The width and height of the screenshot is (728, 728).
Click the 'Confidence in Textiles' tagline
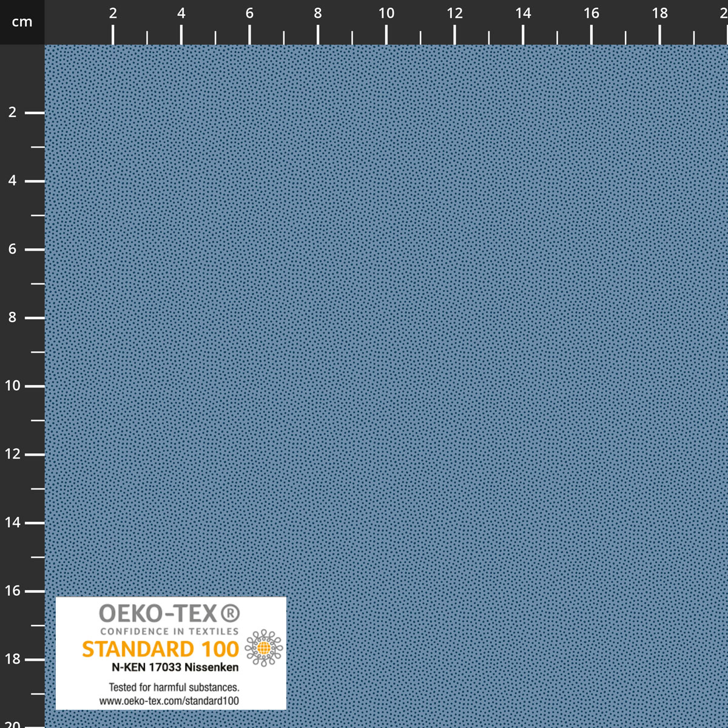pos(169,632)
